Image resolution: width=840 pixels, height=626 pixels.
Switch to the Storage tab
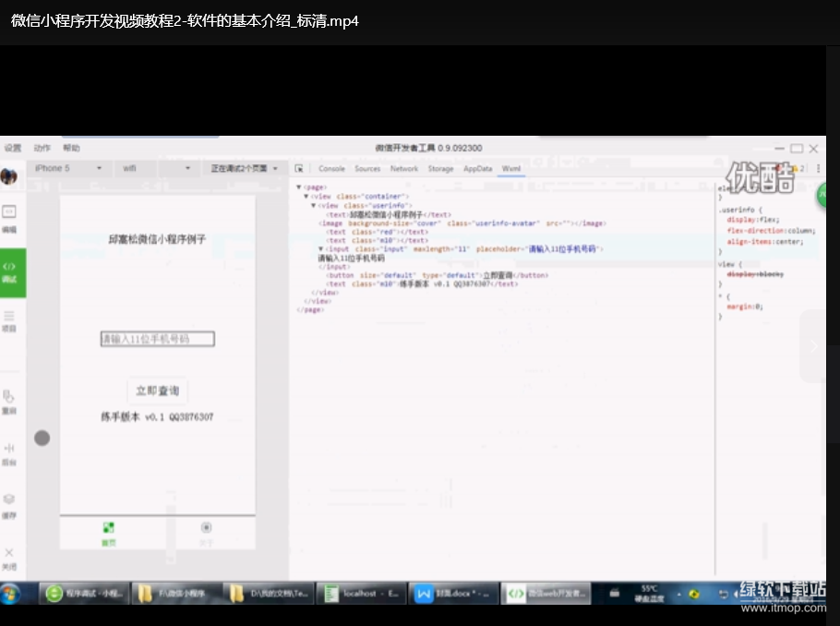point(440,168)
